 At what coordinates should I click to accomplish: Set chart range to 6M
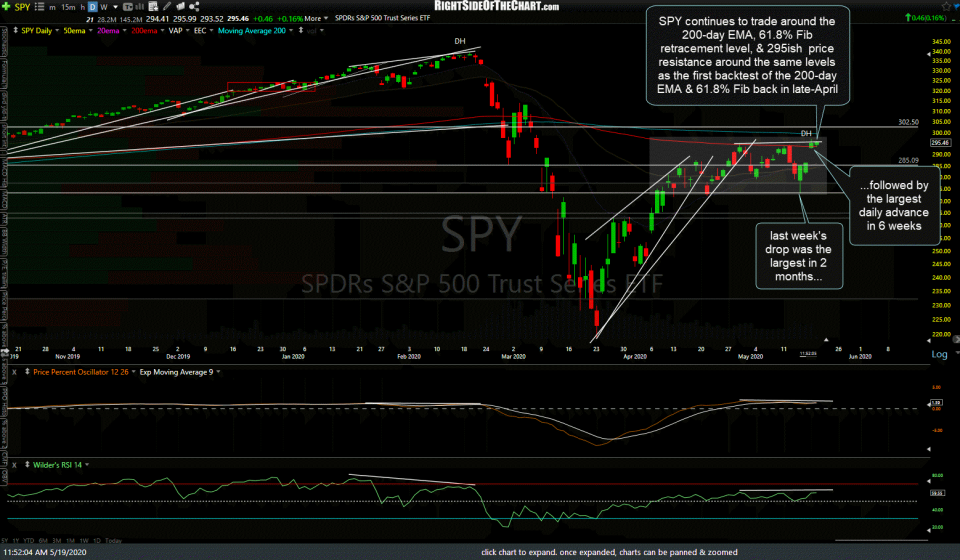pos(43,541)
